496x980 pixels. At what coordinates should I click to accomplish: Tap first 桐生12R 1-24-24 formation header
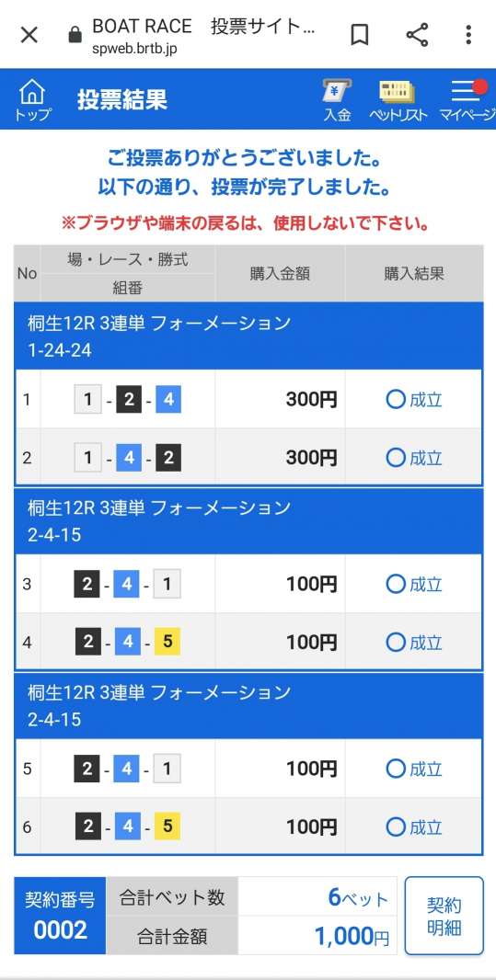tap(248, 336)
